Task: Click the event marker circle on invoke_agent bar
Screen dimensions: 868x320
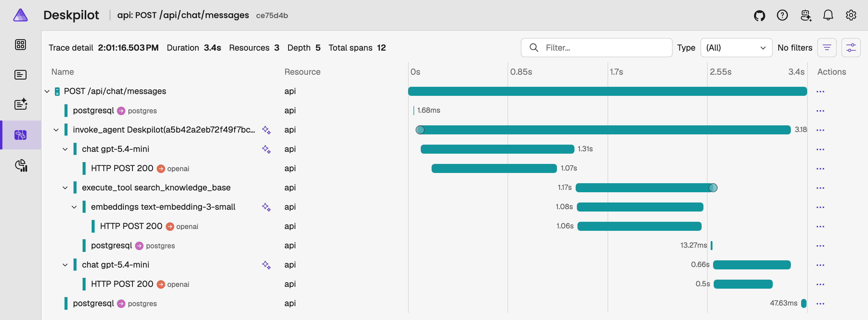Action: click(420, 130)
